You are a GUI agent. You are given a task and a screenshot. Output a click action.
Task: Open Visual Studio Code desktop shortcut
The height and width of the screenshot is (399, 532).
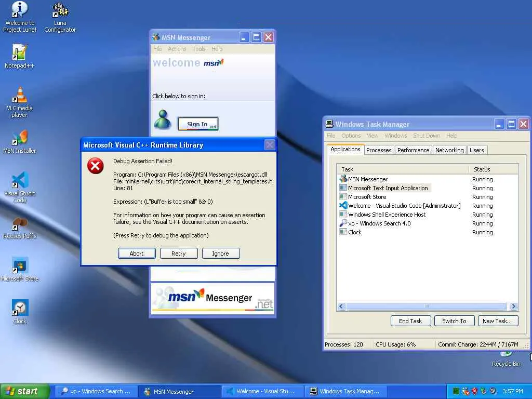coord(20,188)
